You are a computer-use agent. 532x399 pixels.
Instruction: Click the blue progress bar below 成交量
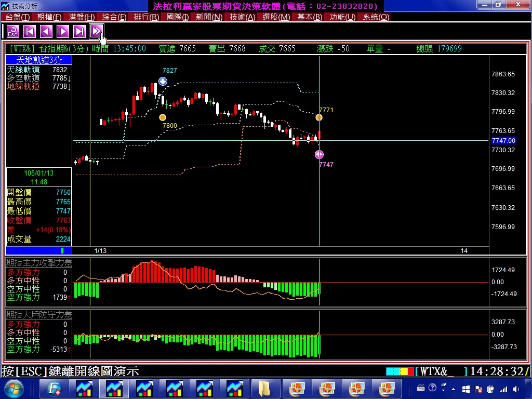pos(39,251)
